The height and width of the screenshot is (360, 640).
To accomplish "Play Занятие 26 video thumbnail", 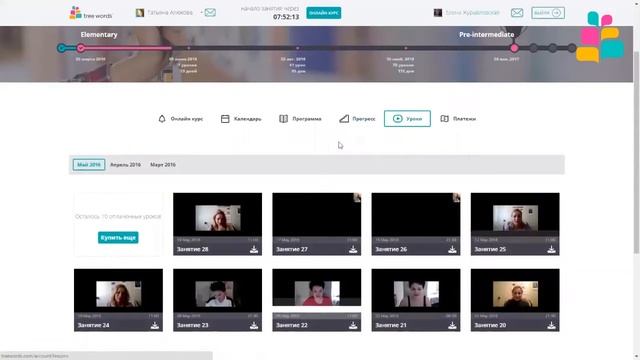I will click(416, 218).
